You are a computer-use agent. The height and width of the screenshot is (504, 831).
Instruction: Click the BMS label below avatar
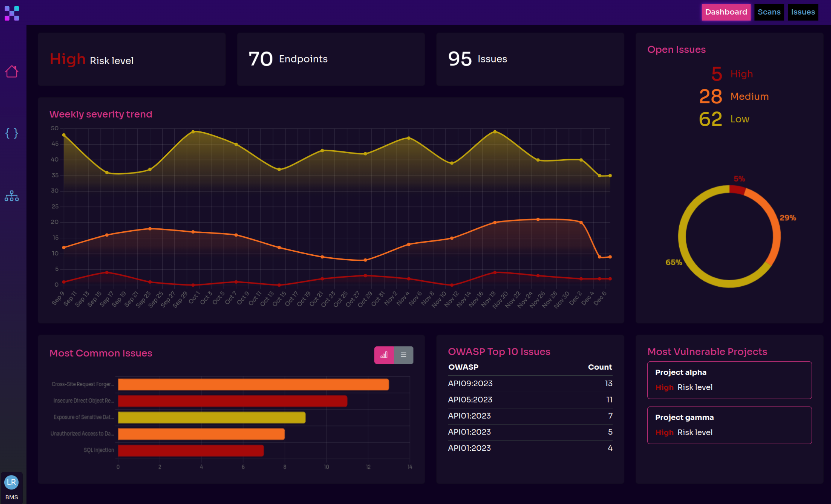click(11, 497)
